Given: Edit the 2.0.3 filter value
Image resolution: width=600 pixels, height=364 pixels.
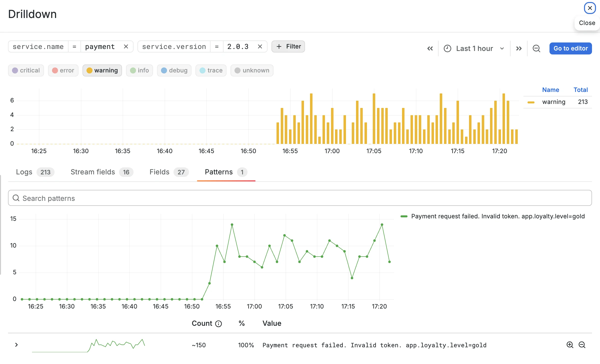Looking at the screenshot, I should point(238,47).
